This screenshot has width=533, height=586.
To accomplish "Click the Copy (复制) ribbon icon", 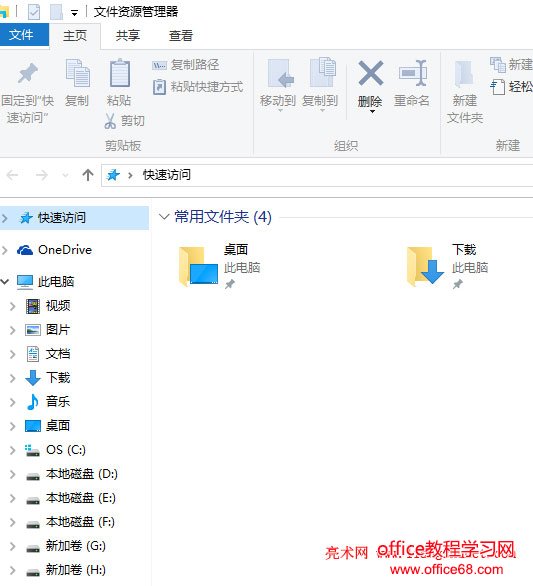I will (x=77, y=73).
